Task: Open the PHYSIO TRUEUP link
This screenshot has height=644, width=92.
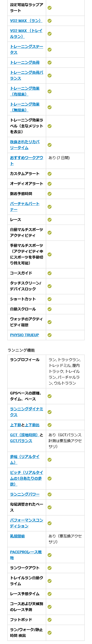Action: click(x=25, y=335)
